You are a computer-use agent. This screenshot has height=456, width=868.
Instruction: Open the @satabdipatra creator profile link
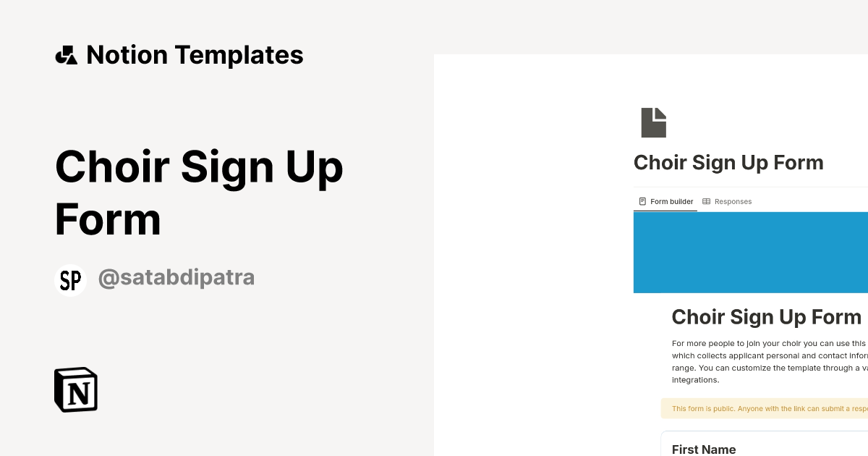point(176,277)
